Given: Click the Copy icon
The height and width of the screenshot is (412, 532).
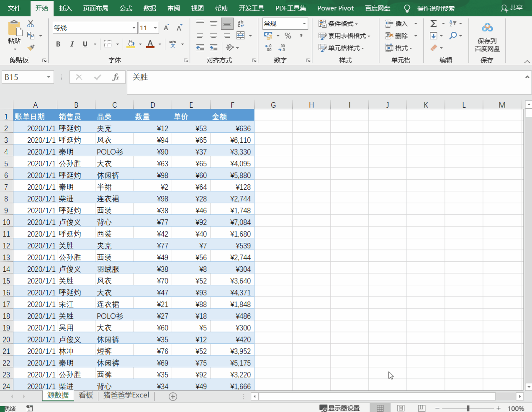Looking at the screenshot, I should tap(31, 36).
